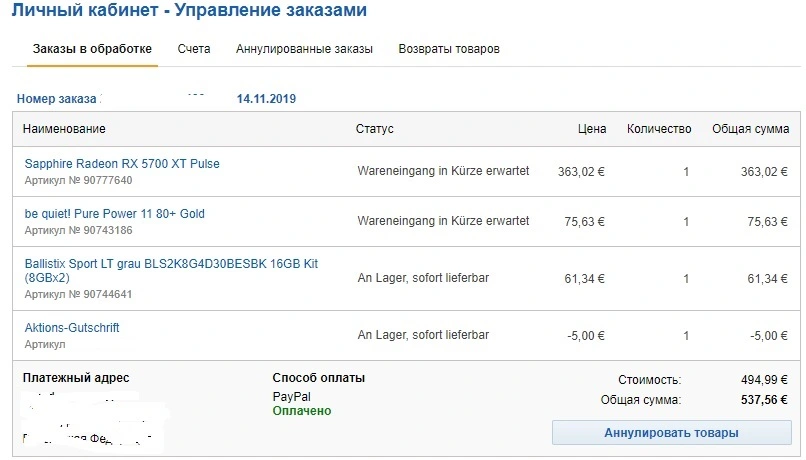806x460 pixels.
Task: Click the Статус column header
Action: click(x=374, y=128)
